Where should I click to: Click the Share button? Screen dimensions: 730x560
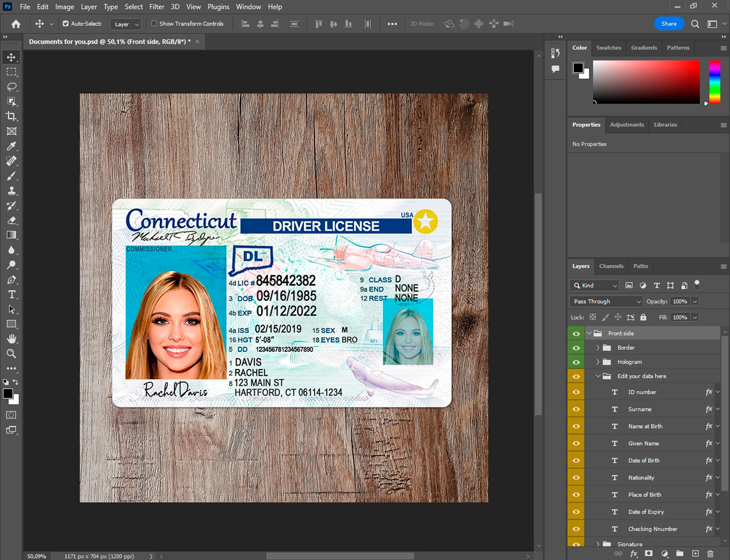click(669, 23)
